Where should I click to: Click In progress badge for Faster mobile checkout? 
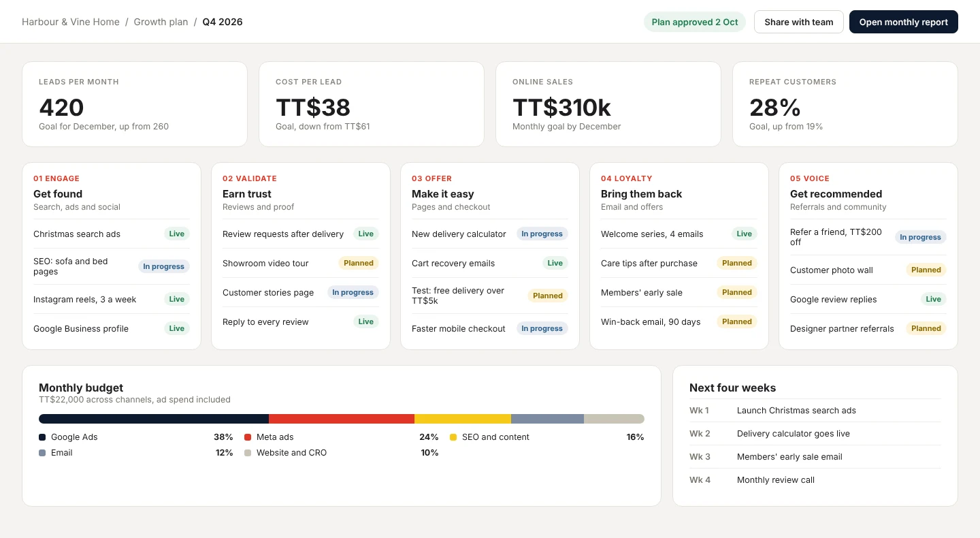542,328
